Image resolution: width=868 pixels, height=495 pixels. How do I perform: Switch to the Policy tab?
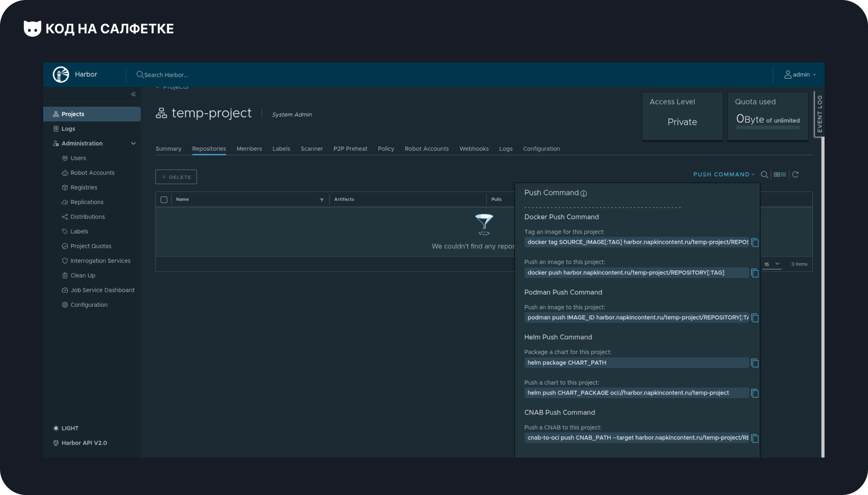(x=386, y=149)
